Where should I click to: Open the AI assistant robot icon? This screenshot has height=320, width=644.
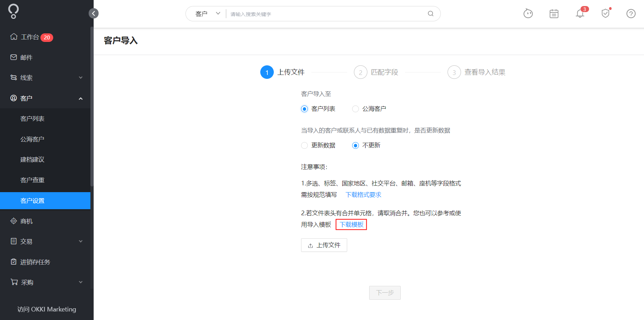[528, 13]
